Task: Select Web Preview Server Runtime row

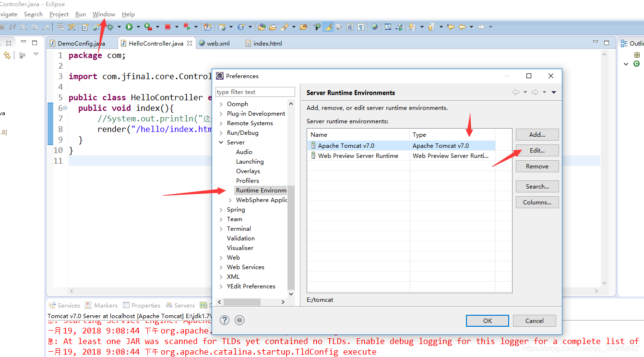Action: click(x=402, y=155)
